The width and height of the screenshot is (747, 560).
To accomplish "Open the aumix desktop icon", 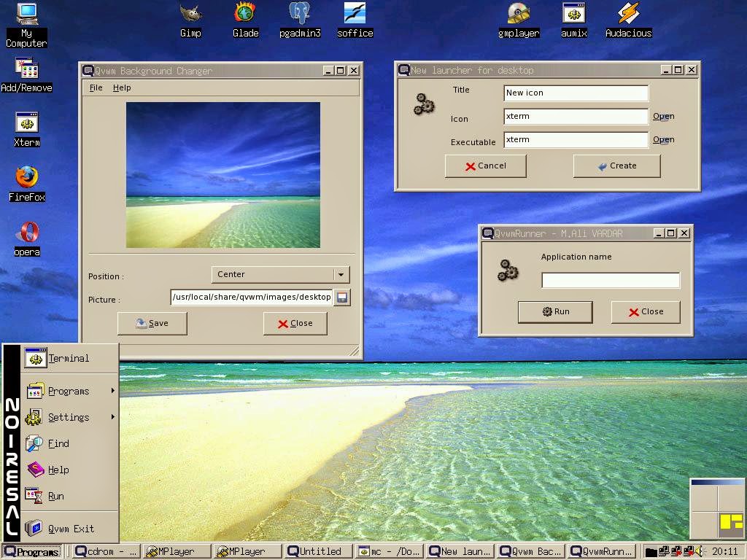I will coord(574,14).
